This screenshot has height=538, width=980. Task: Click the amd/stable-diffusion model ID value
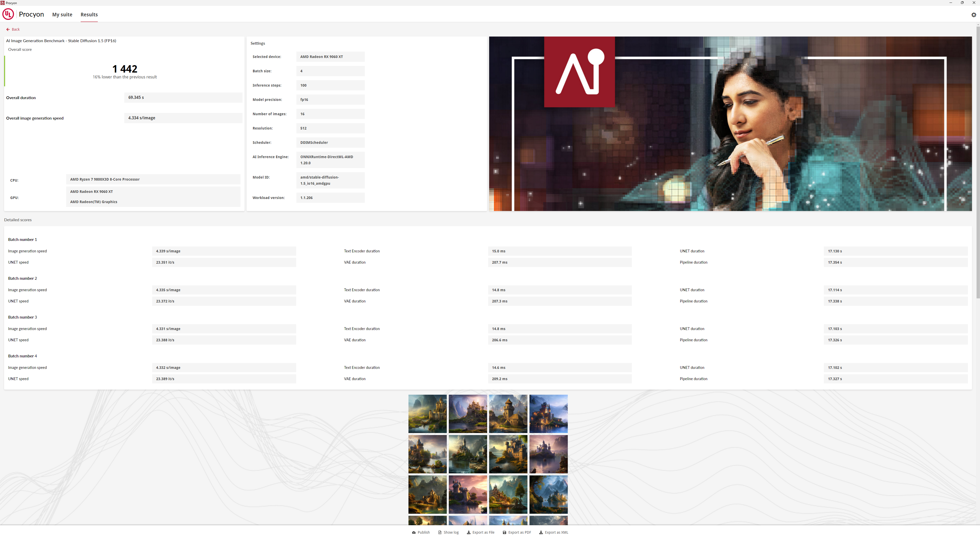pyautogui.click(x=330, y=180)
